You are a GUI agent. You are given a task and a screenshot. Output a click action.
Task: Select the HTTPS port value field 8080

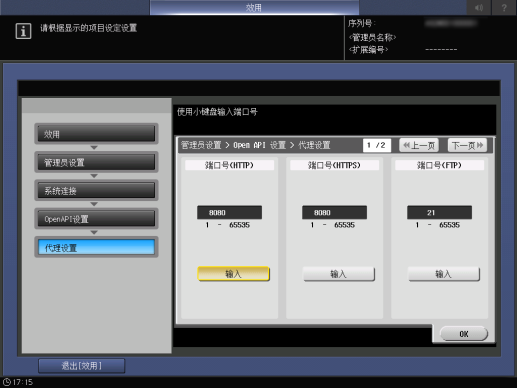click(334, 212)
